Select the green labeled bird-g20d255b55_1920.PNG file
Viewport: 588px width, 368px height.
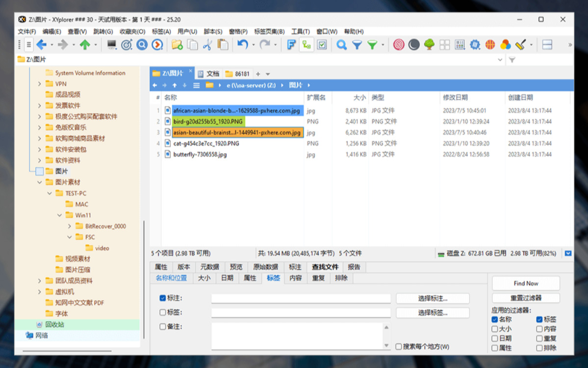208,121
